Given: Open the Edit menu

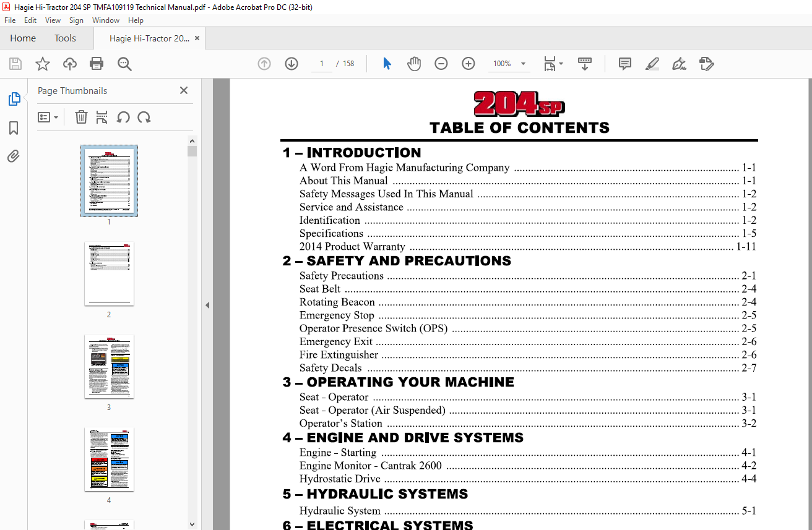Looking at the screenshot, I should [30, 20].
